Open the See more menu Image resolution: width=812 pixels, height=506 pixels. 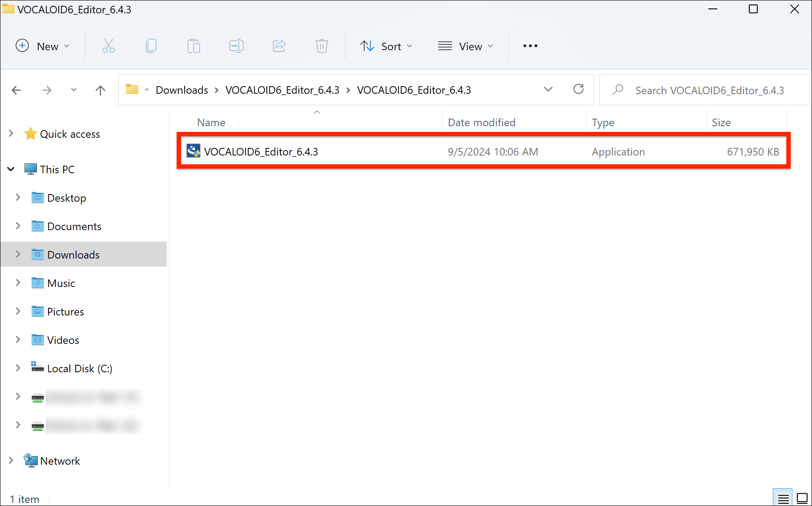(530, 46)
